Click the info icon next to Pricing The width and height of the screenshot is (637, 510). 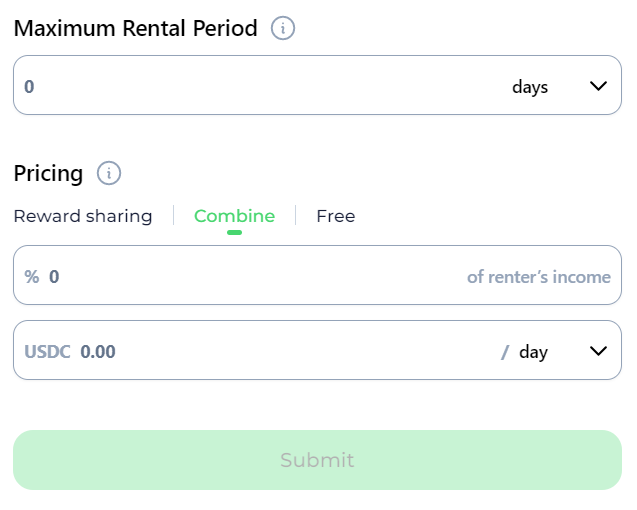click(108, 173)
